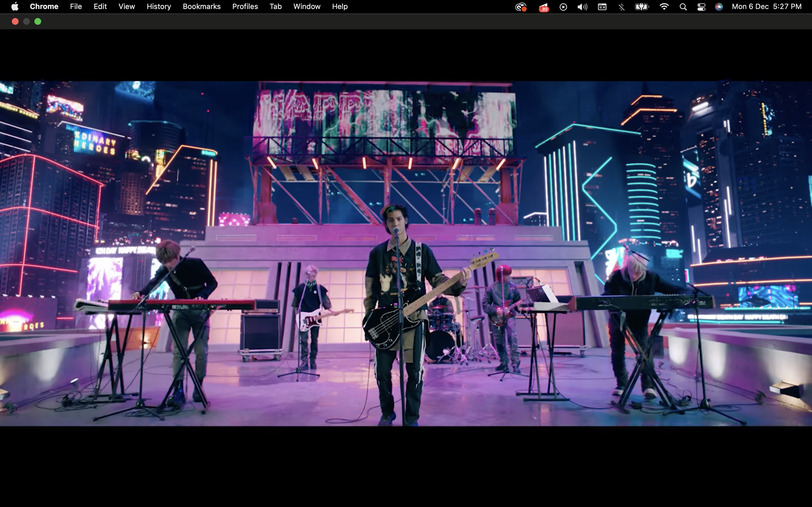Click the keyboard shortcuts menu bar icon
The width and height of the screenshot is (812, 507).
[602, 6]
